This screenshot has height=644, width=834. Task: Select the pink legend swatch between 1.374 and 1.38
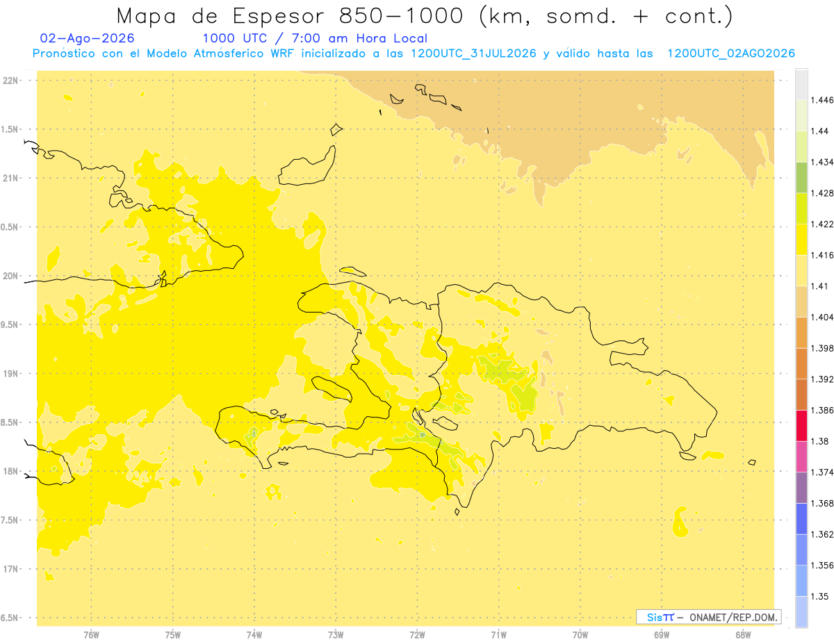point(801,456)
